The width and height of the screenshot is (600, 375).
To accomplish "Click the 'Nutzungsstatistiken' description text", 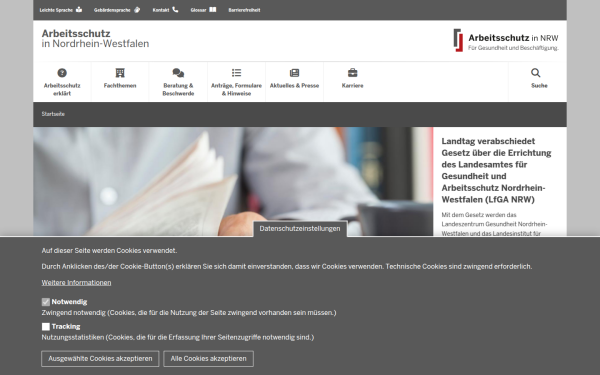I will click(x=178, y=338).
